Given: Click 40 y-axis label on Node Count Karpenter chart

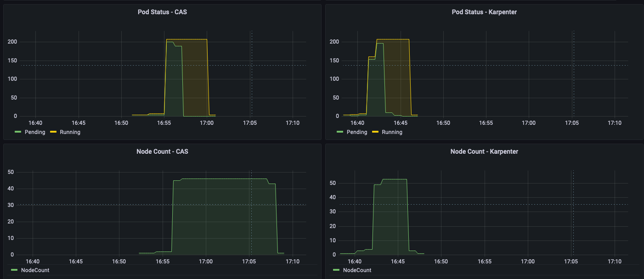Looking at the screenshot, I should click(x=333, y=197).
